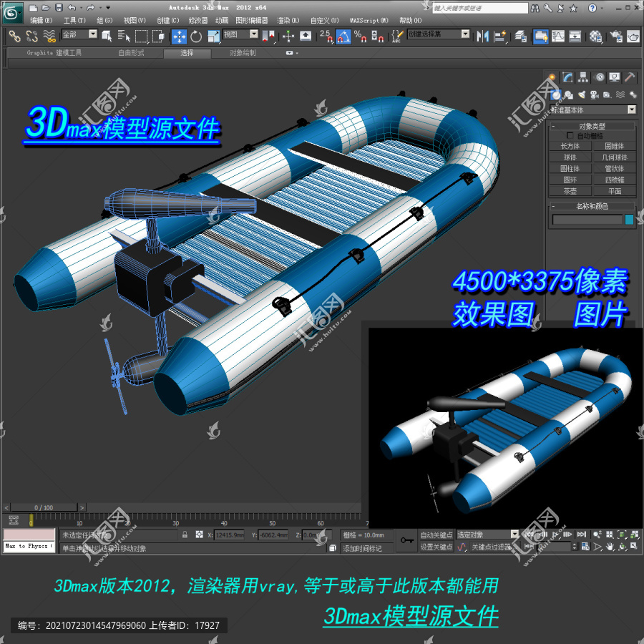Toggle the Angle Snap icon

click(343, 36)
